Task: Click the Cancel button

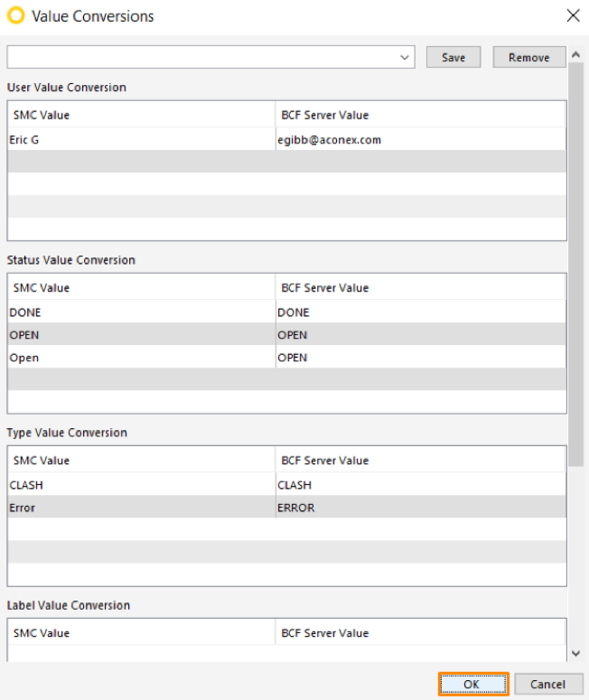Action: 548,684
